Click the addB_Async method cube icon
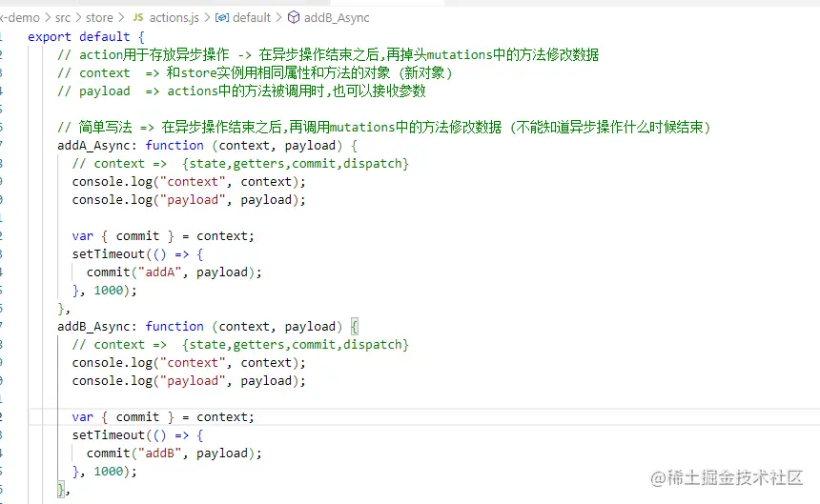The width and height of the screenshot is (820, 504). point(294,17)
